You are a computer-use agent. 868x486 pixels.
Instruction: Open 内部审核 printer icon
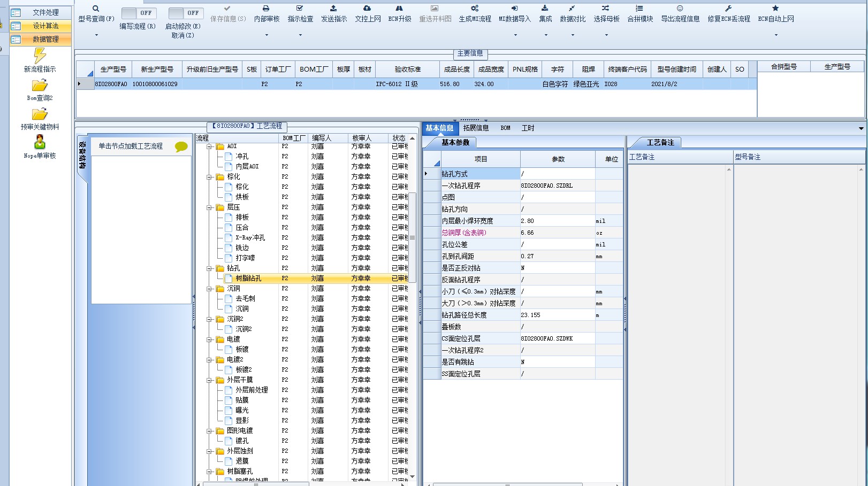266,9
